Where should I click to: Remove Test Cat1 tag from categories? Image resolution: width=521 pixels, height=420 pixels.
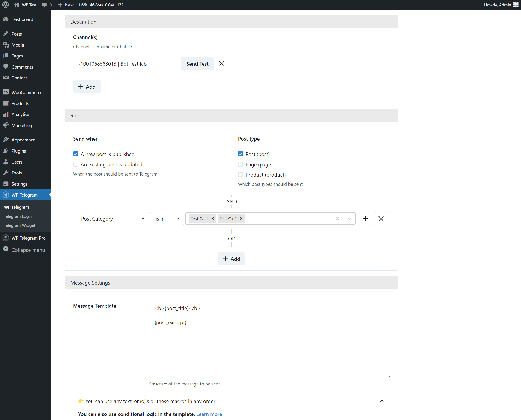tap(212, 219)
